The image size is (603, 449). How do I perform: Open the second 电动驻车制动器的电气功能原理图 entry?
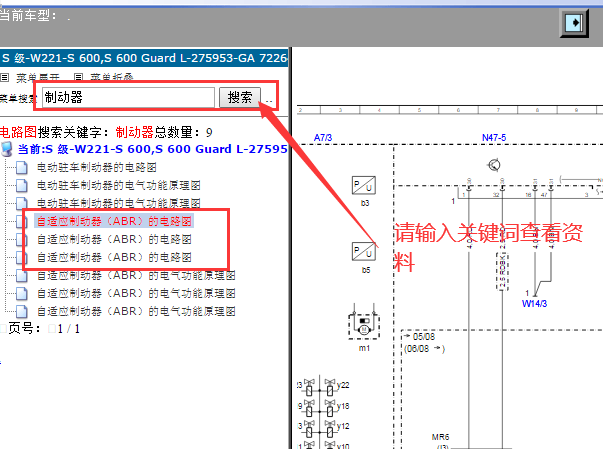tap(118, 203)
